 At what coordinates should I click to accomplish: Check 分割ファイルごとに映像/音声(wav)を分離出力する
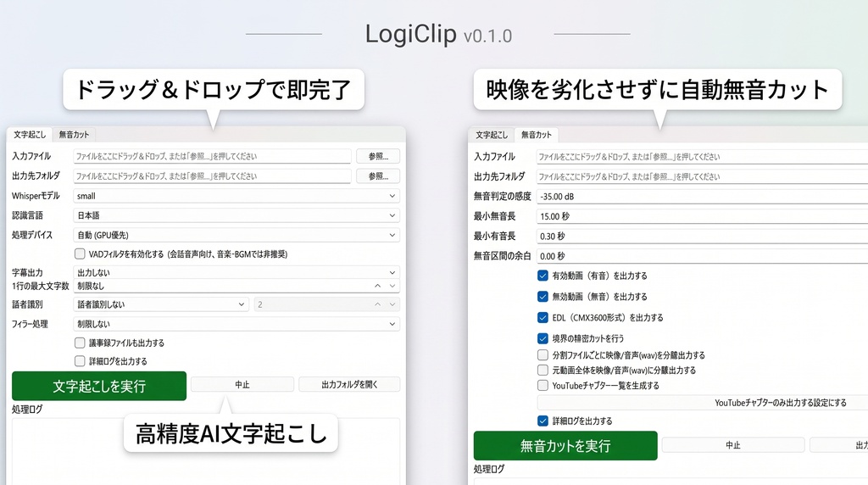tap(542, 355)
